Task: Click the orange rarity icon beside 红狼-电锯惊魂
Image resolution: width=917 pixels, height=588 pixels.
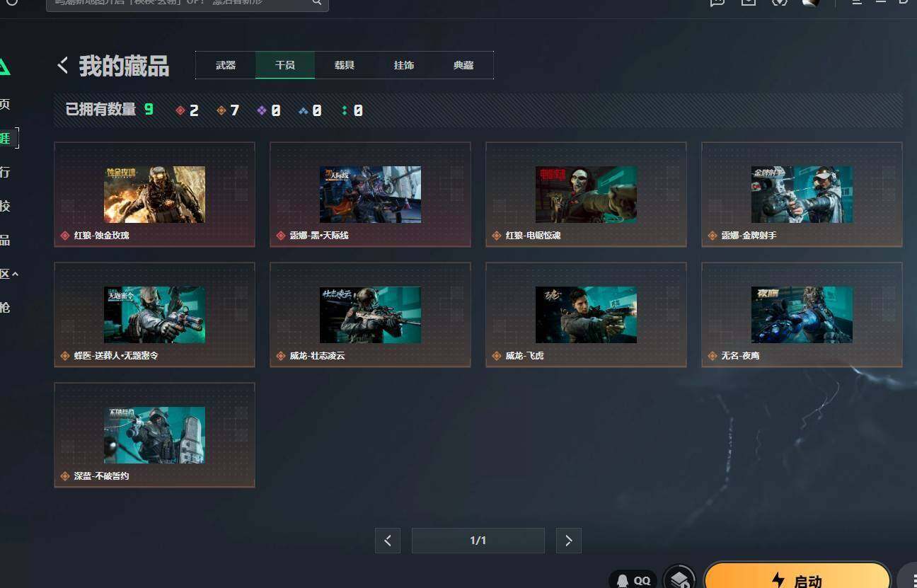Action: coord(497,236)
